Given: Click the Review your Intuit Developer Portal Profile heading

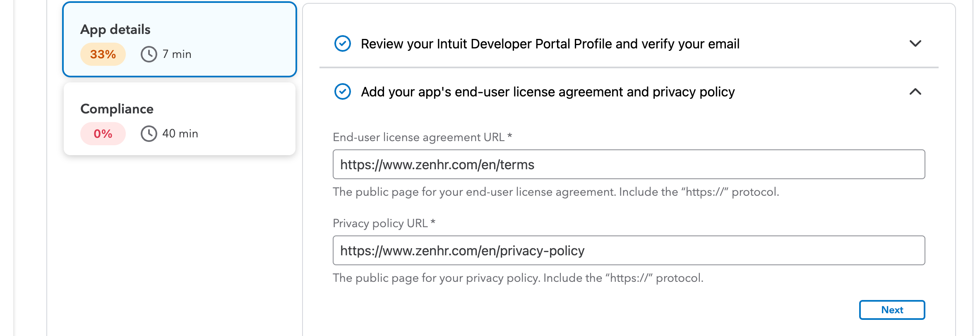Looking at the screenshot, I should click(x=550, y=44).
